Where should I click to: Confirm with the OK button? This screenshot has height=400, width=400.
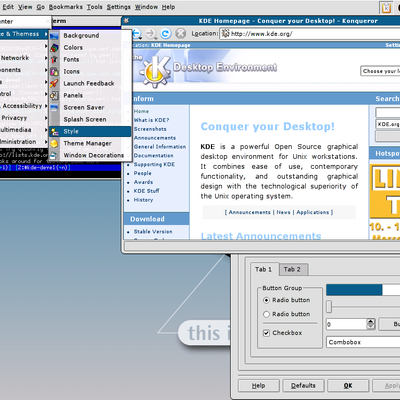[x=348, y=386]
